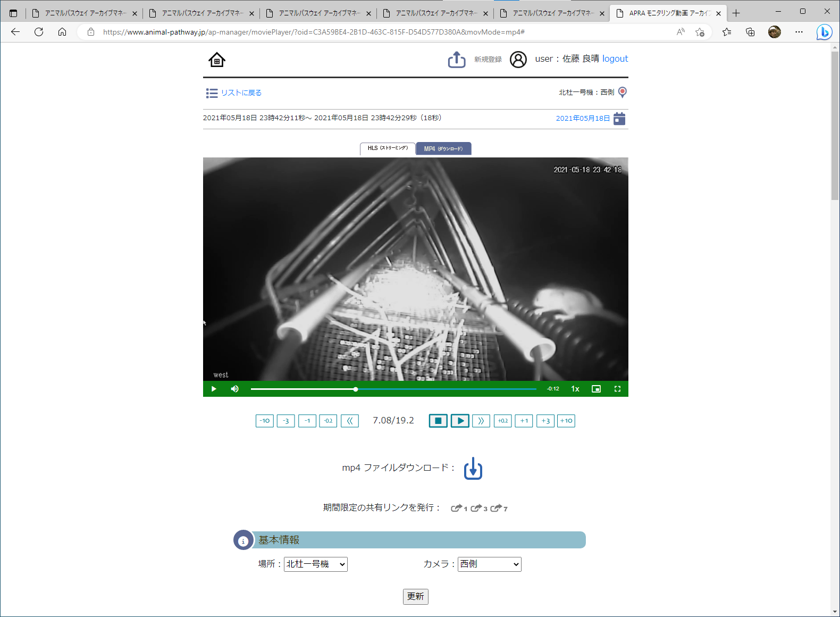
Task: Issue 7-day share link
Action: click(499, 508)
